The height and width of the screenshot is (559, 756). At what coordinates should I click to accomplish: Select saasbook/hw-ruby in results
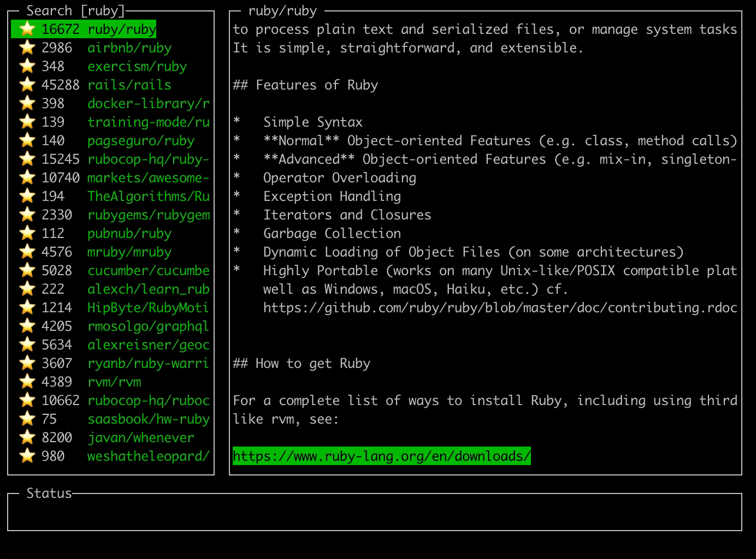149,419
